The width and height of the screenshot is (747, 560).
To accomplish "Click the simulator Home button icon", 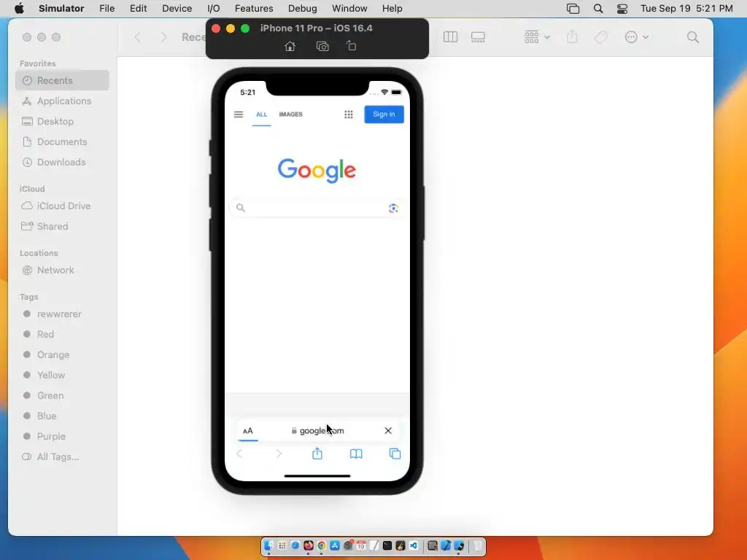I will (290, 46).
